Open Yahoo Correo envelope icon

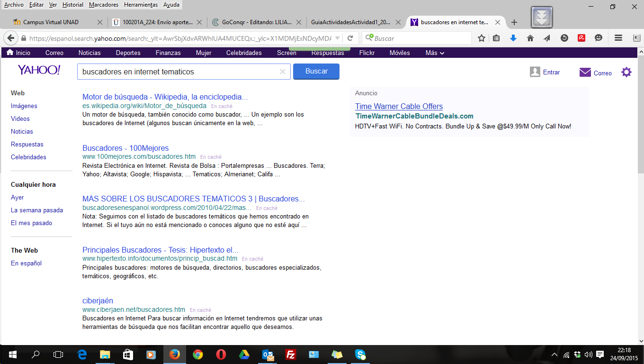[x=585, y=73]
